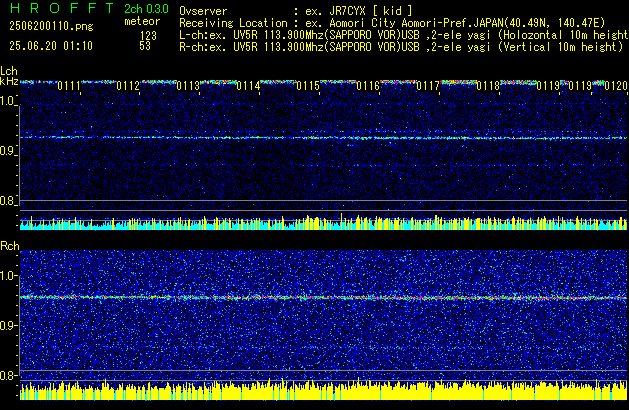Select the 0116 time marker
629x410 pixels.
(368, 86)
